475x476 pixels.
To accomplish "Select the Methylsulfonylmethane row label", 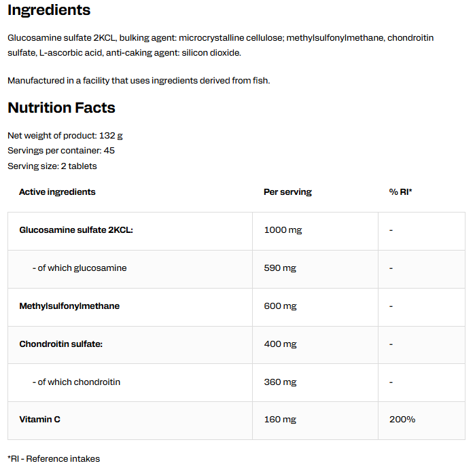I will (x=69, y=306).
